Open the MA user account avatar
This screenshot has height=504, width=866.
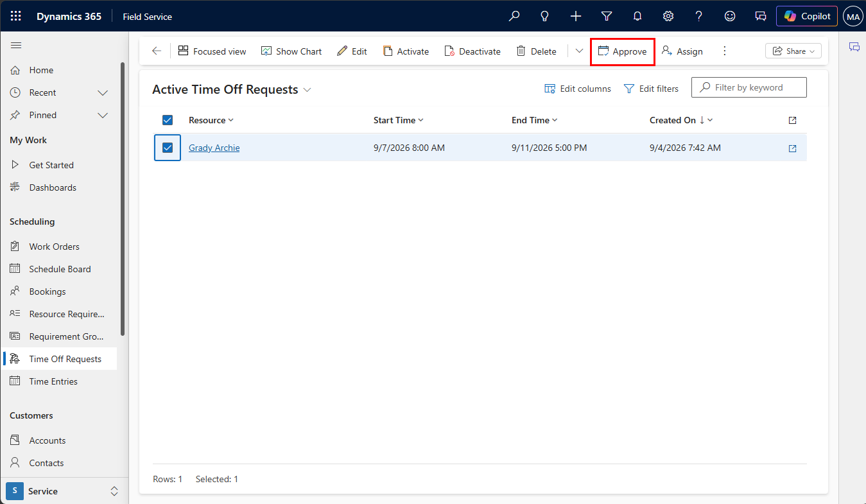(853, 17)
